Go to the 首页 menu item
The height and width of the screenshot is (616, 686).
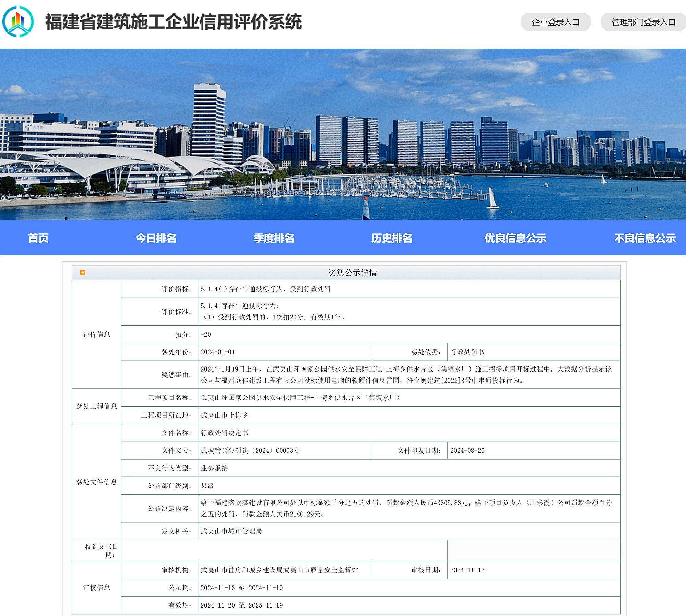point(38,238)
